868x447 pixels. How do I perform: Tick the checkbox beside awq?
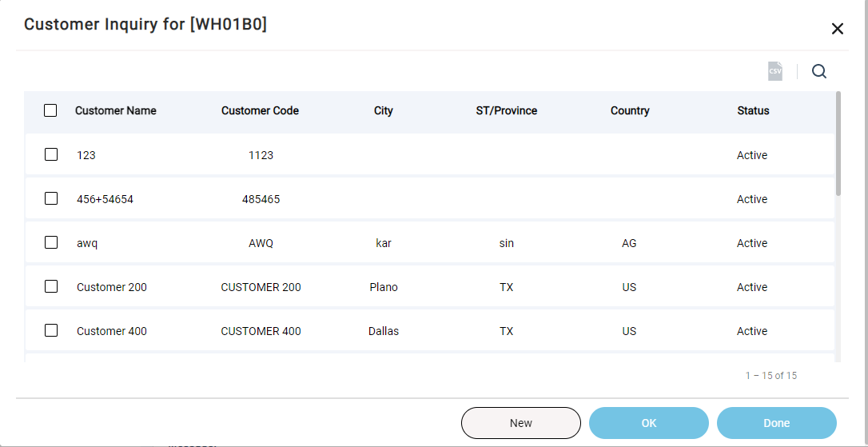[51, 243]
